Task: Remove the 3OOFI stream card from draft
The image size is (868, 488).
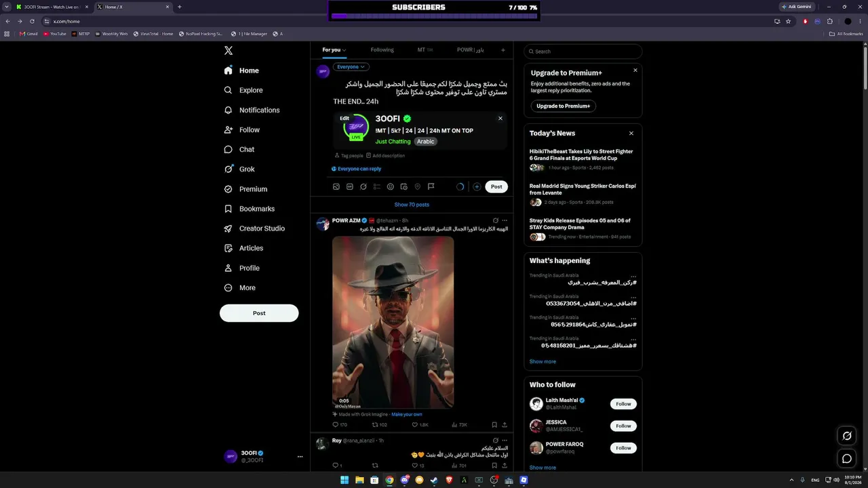Action: (500, 118)
